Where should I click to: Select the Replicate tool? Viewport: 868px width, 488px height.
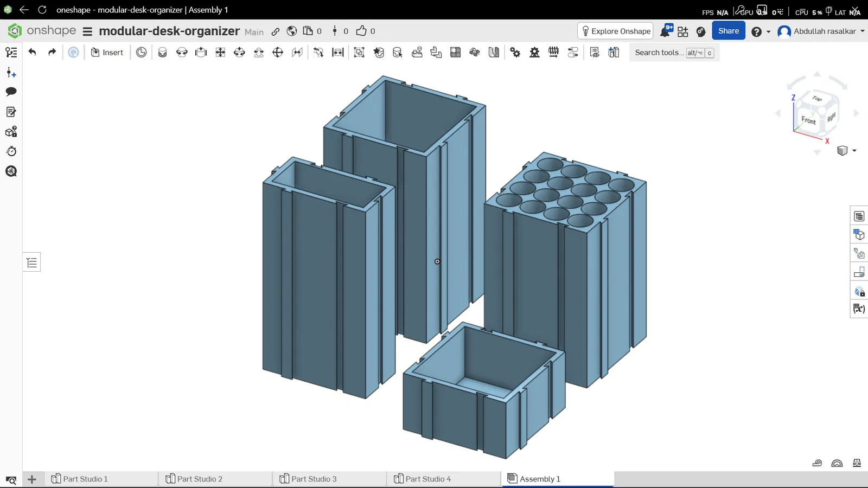pos(417,52)
